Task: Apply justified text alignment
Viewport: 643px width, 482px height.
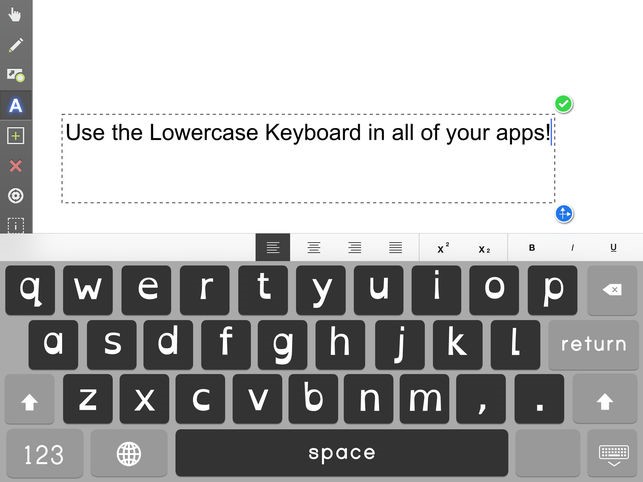Action: coord(395,247)
